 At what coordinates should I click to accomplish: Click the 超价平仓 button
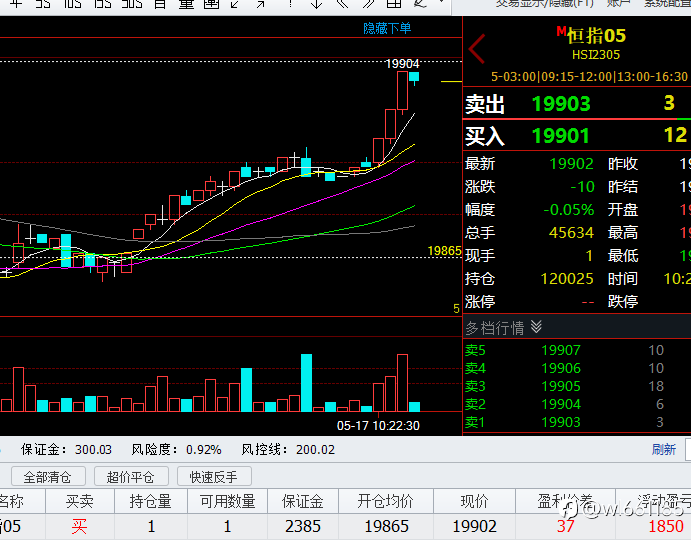coord(131,477)
